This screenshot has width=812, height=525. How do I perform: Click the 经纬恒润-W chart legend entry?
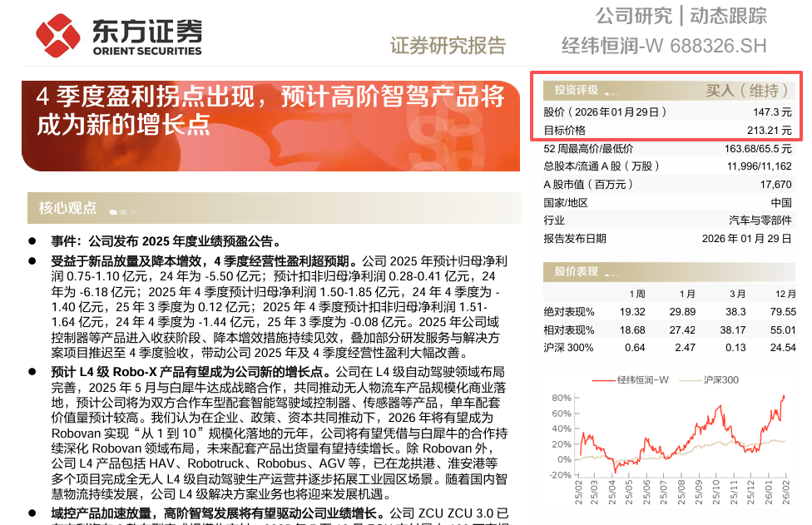click(631, 380)
